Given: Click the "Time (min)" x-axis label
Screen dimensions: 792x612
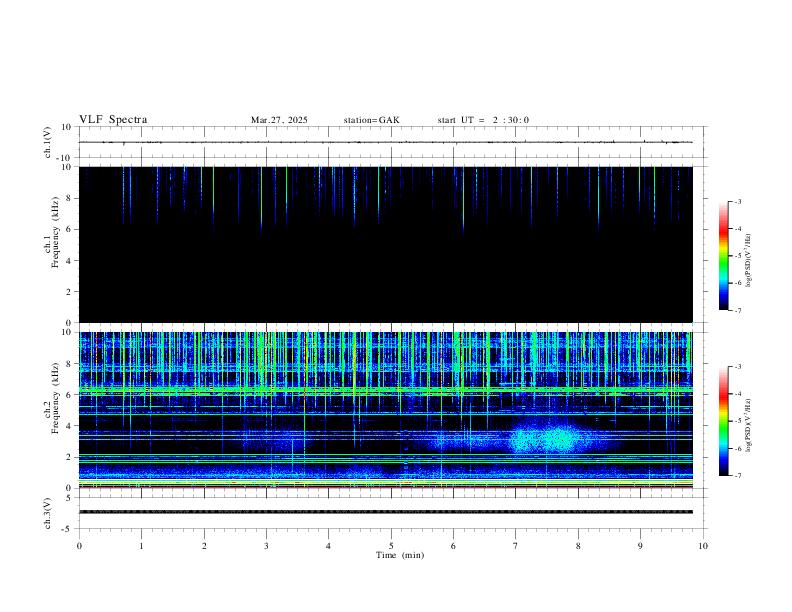Looking at the screenshot, I should (x=400, y=555).
